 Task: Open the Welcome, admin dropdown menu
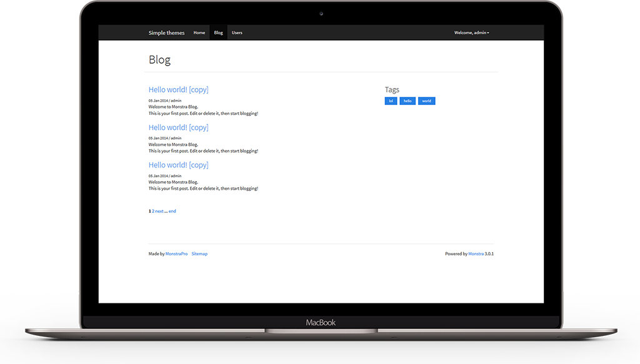pyautogui.click(x=471, y=32)
